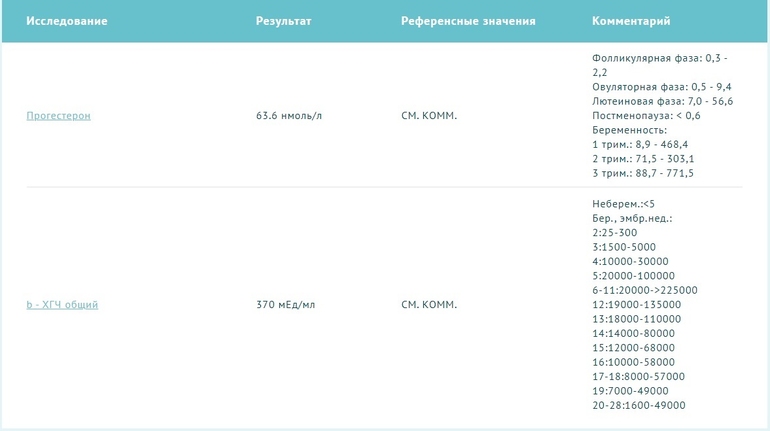Click the Неберем.:<5 reference line

click(x=623, y=204)
